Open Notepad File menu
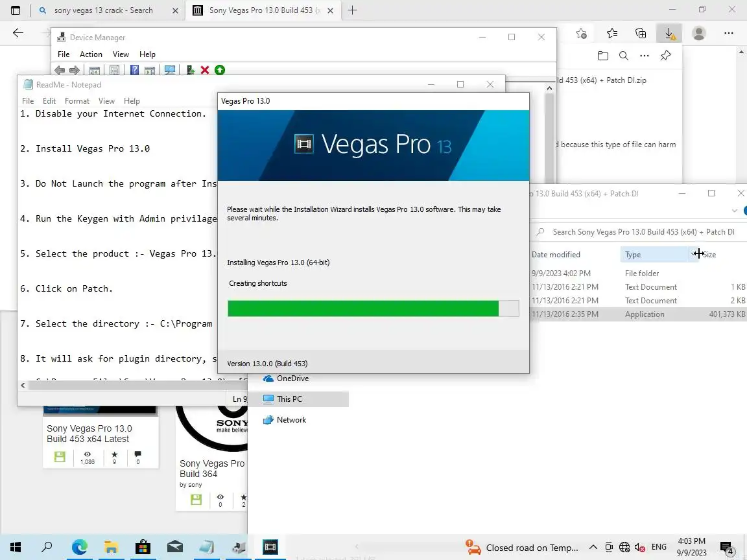 [28, 101]
